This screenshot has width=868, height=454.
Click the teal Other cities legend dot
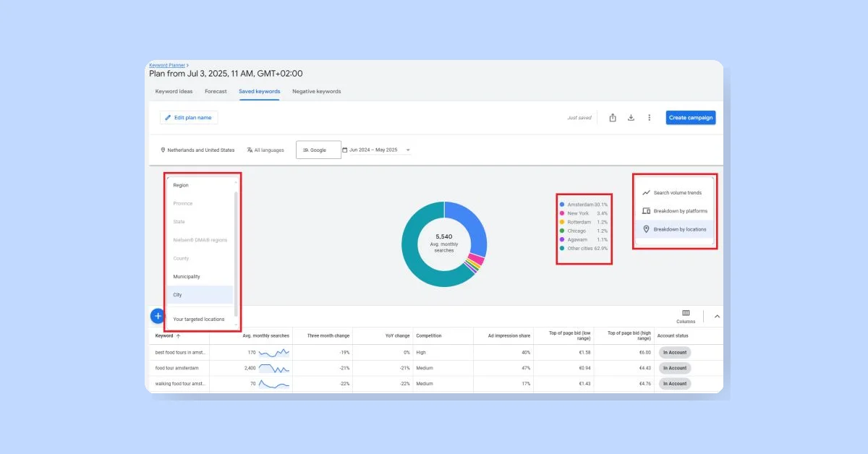click(562, 248)
